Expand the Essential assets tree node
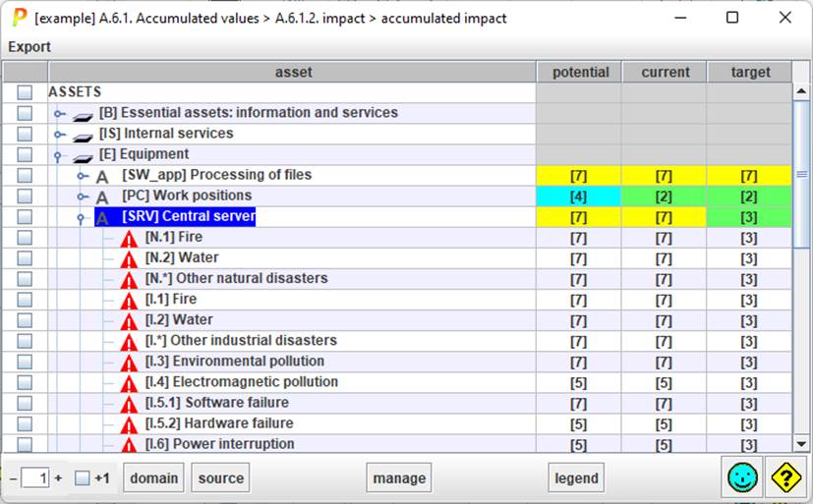 click(59, 113)
